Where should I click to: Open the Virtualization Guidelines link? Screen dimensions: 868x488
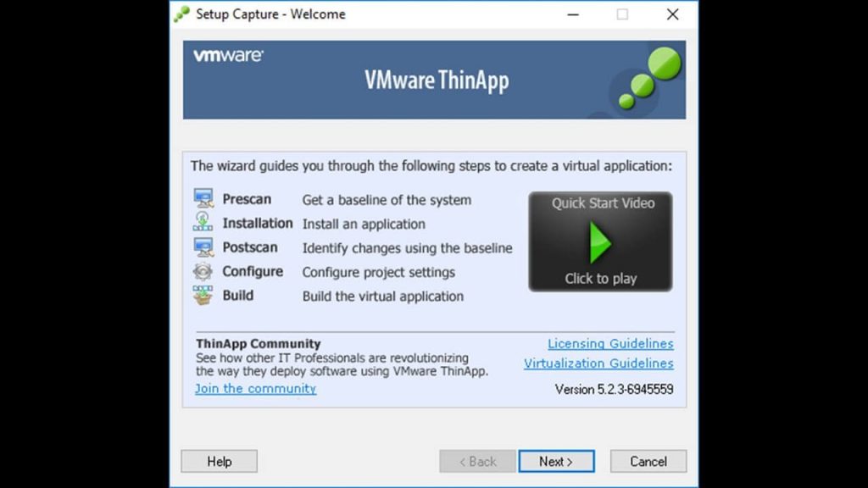(x=598, y=363)
